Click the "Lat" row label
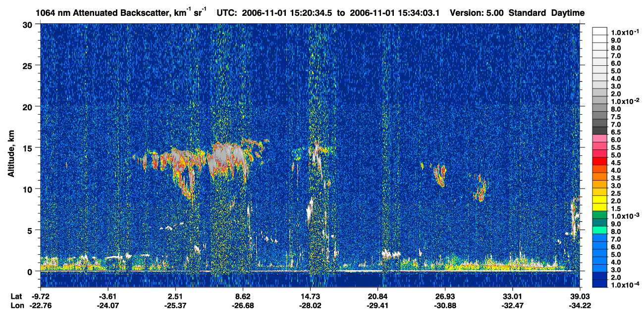Image resolution: width=644 pixels, height=330 pixels. (x=16, y=296)
